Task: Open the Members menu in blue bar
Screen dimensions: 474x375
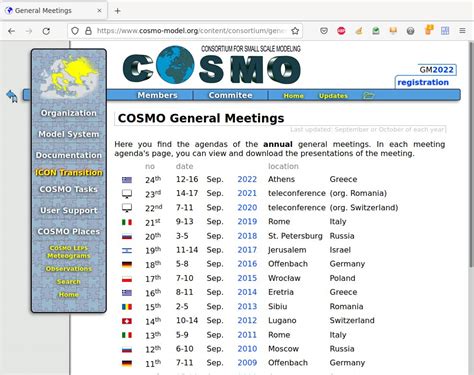Action: click(x=157, y=95)
